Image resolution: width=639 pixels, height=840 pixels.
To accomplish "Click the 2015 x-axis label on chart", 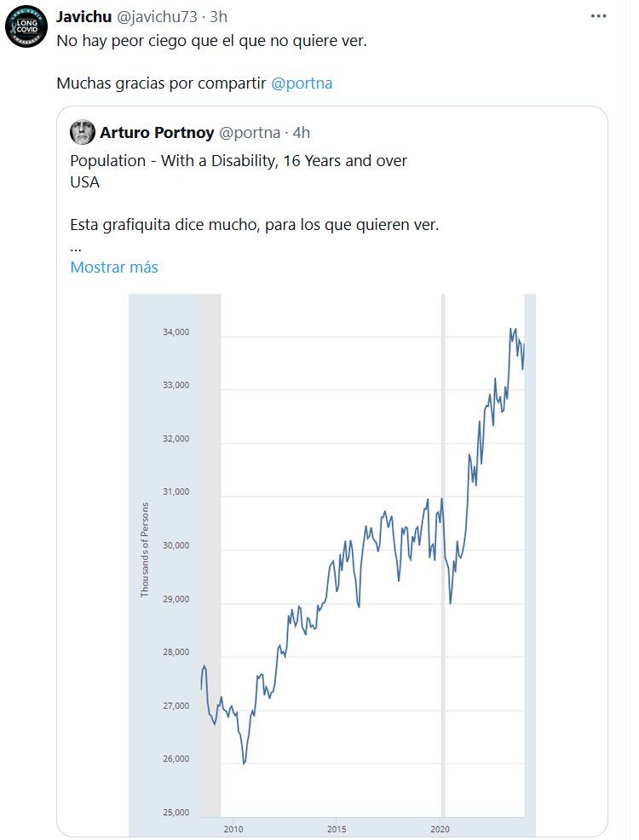I will [x=337, y=828].
